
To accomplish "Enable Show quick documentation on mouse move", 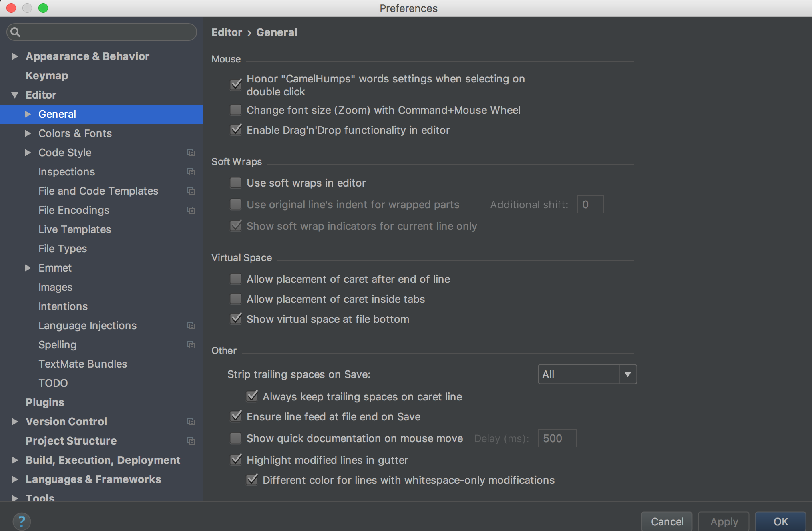I will click(236, 438).
